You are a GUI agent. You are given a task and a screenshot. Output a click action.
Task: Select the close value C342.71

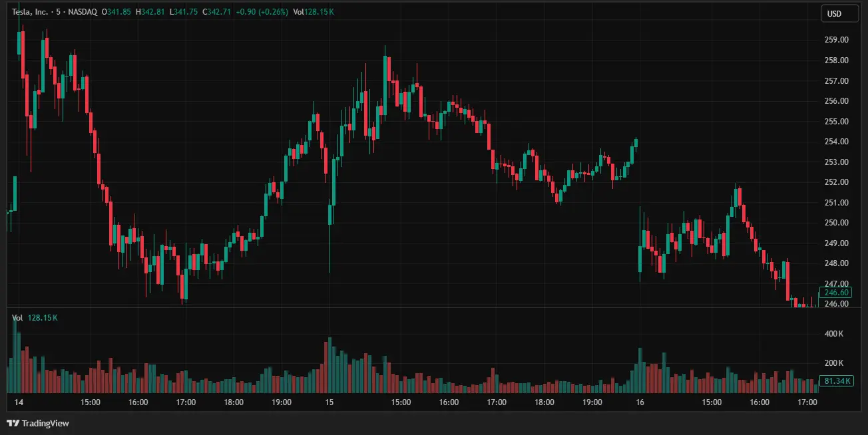(216, 12)
